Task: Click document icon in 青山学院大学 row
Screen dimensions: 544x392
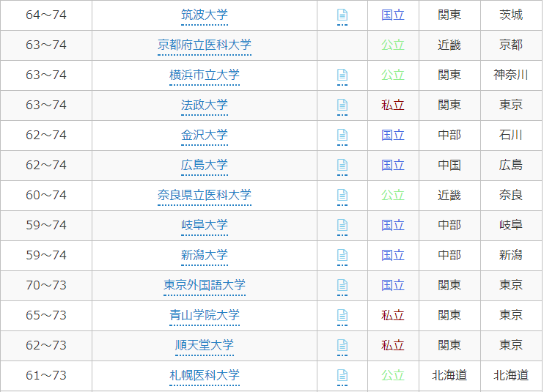Action: [342, 316]
